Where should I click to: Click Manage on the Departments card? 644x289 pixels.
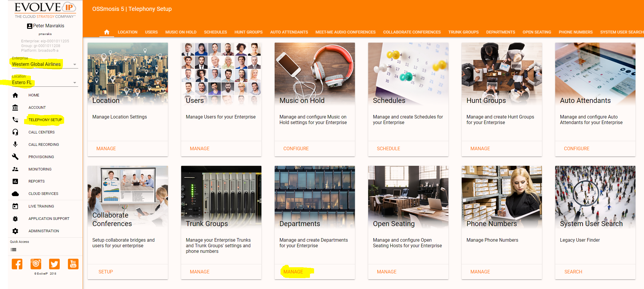pyautogui.click(x=293, y=272)
